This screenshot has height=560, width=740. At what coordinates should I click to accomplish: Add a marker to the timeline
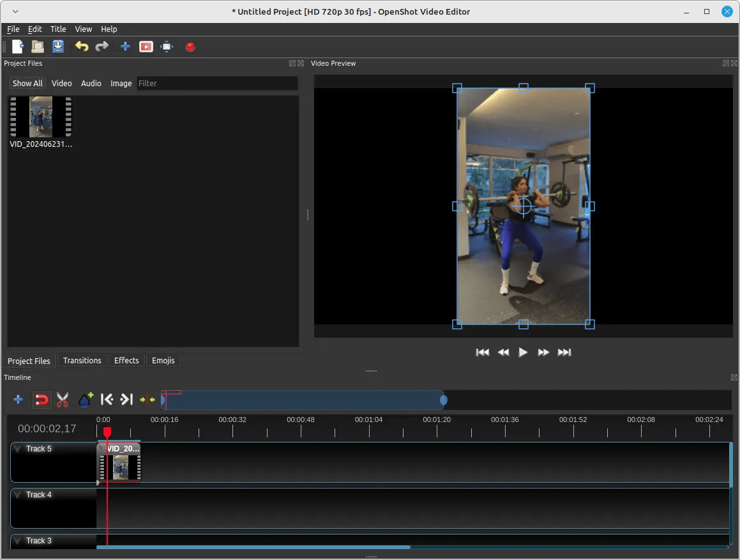coord(86,400)
